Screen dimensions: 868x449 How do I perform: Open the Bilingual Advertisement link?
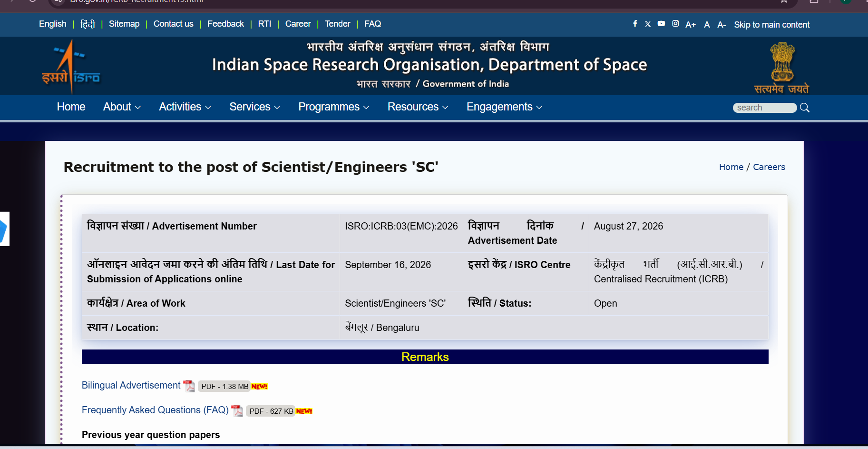tap(131, 385)
